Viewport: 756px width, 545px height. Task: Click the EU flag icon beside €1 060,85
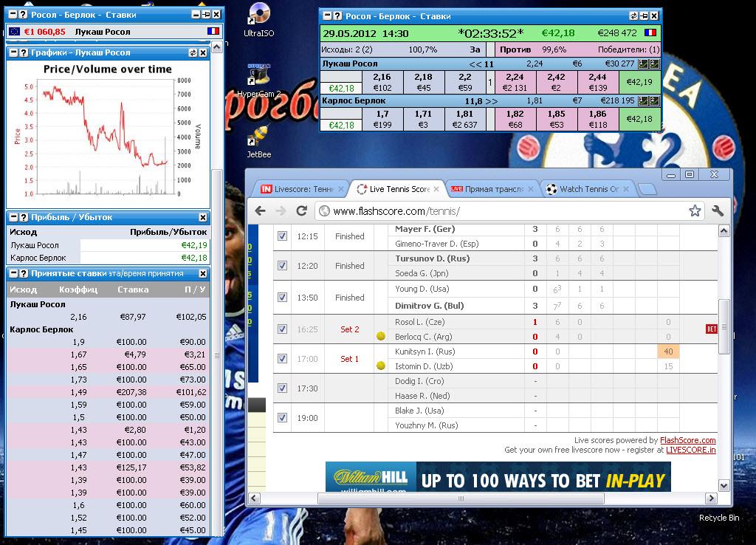(x=15, y=31)
